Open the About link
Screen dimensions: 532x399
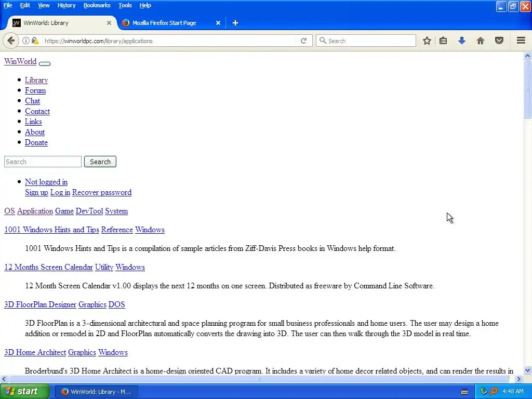click(35, 132)
